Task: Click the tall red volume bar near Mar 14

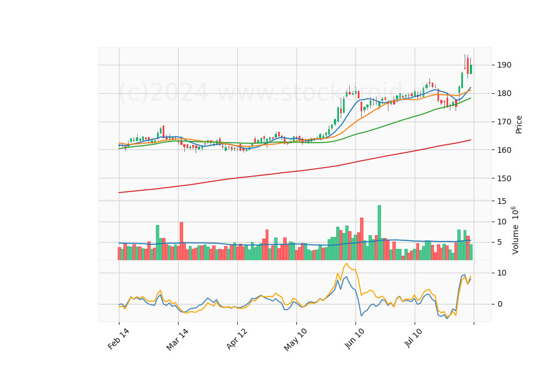Action: tap(181, 241)
